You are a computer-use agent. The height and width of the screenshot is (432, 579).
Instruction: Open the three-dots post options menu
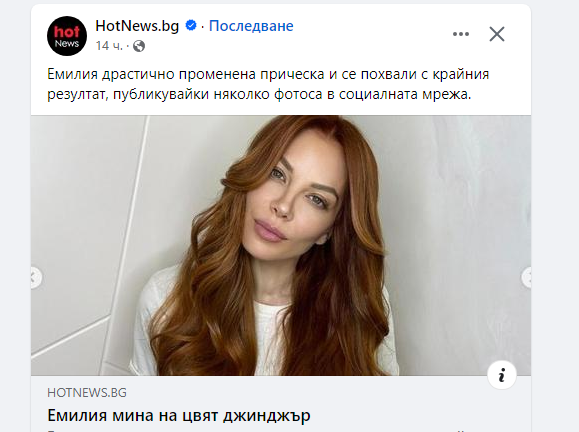tap(461, 34)
